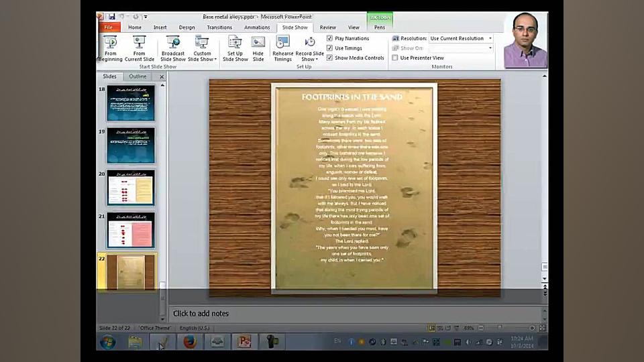644x362 pixels.
Task: Click the 69% zoom level button
Action: 468,328
